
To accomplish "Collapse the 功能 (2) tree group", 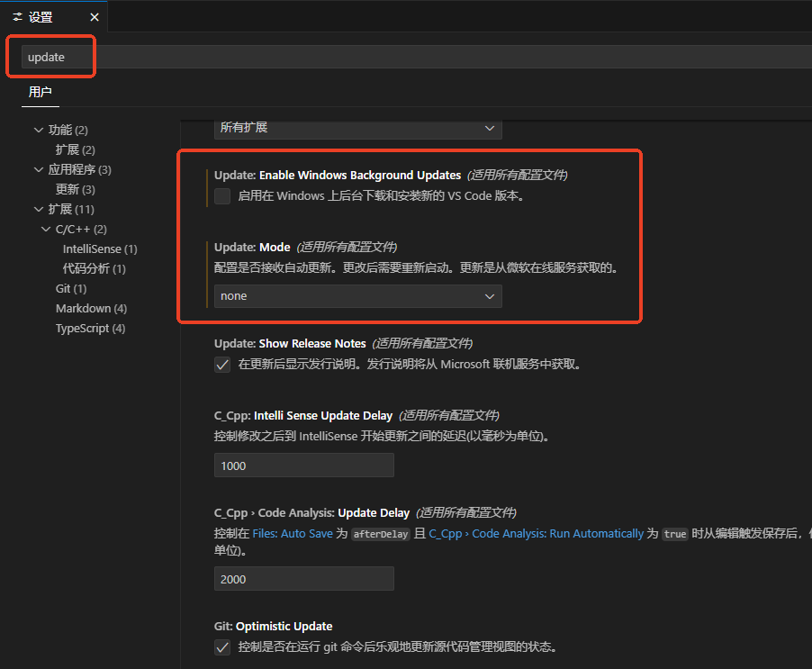I will [x=39, y=130].
